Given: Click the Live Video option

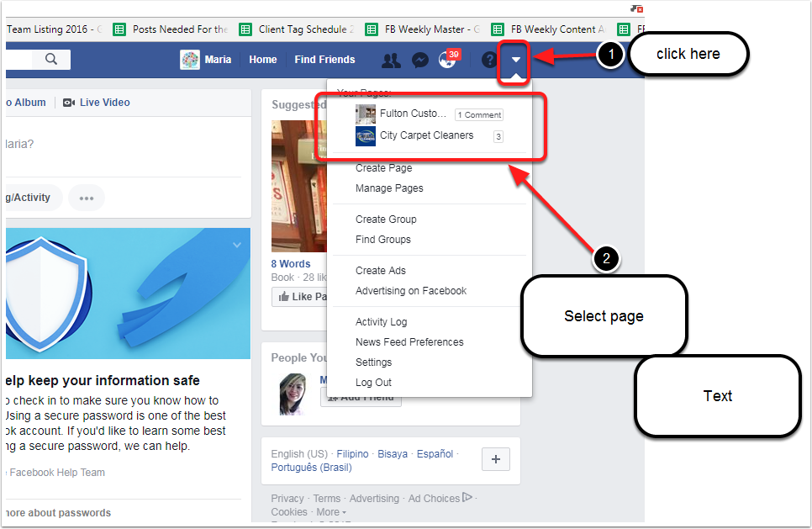Looking at the screenshot, I should [97, 103].
